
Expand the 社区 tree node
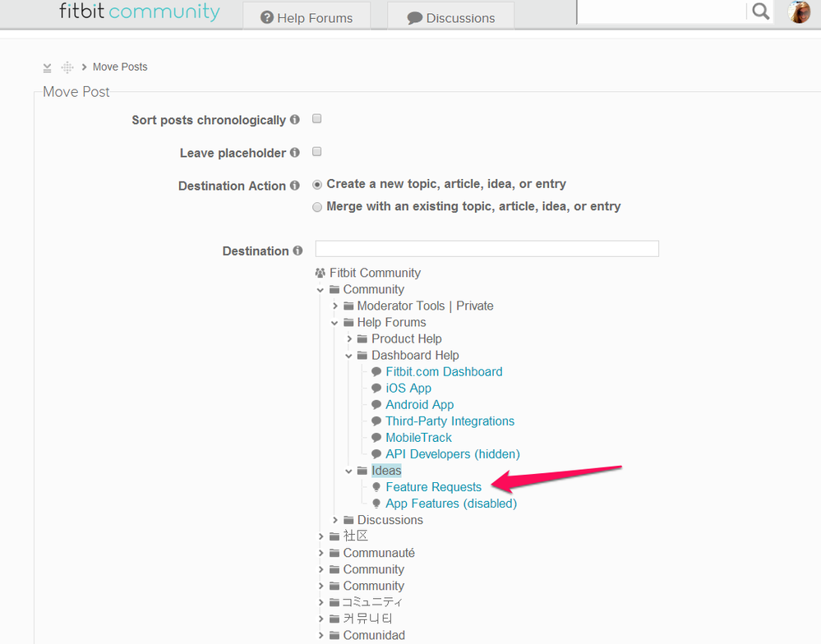pyautogui.click(x=321, y=536)
